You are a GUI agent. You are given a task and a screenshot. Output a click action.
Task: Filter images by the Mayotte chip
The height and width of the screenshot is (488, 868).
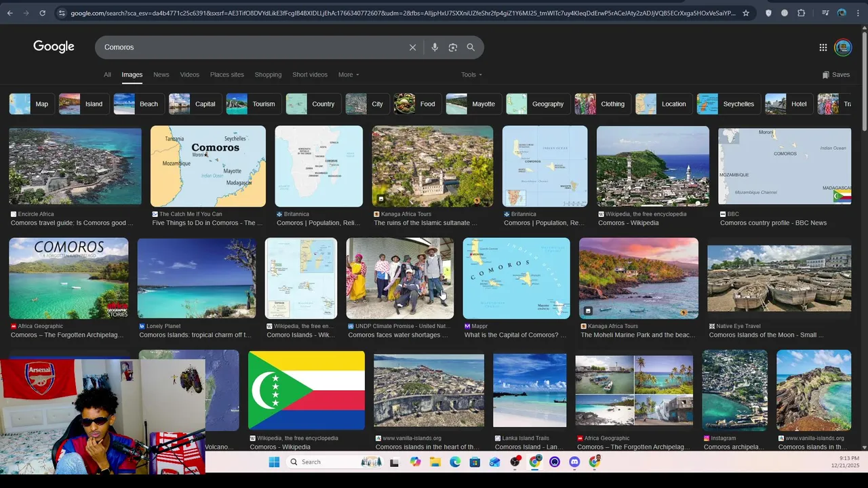pyautogui.click(x=473, y=104)
